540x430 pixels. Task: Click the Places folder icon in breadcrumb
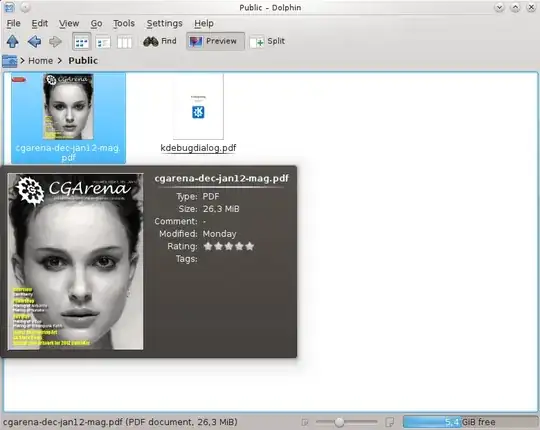pyautogui.click(x=9, y=61)
